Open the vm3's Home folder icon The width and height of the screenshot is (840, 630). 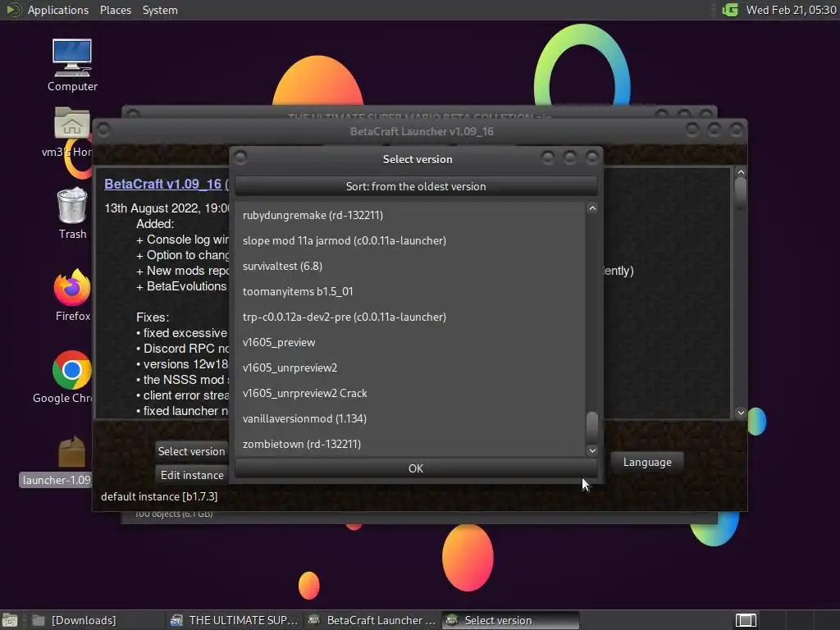point(72,132)
